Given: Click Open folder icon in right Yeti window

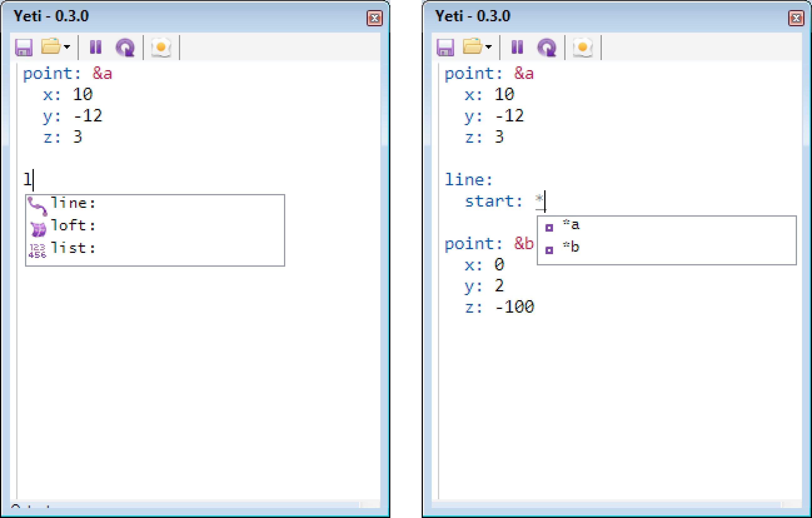Looking at the screenshot, I should [472, 46].
